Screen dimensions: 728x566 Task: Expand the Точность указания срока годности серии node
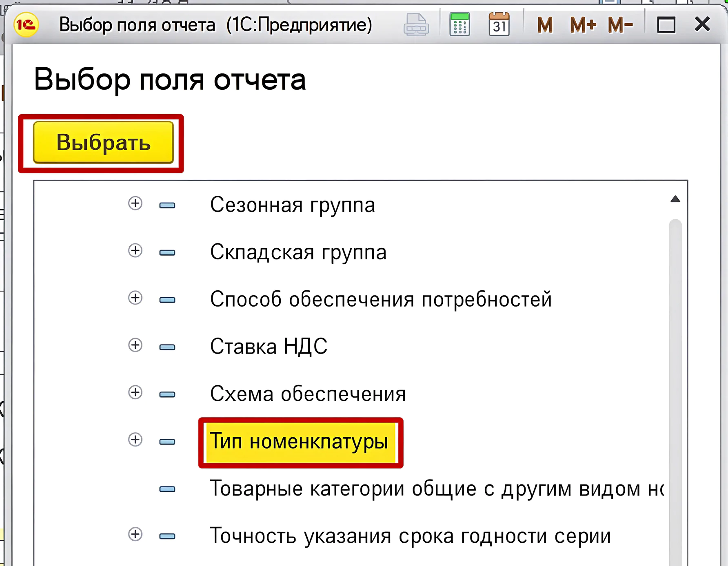(135, 534)
